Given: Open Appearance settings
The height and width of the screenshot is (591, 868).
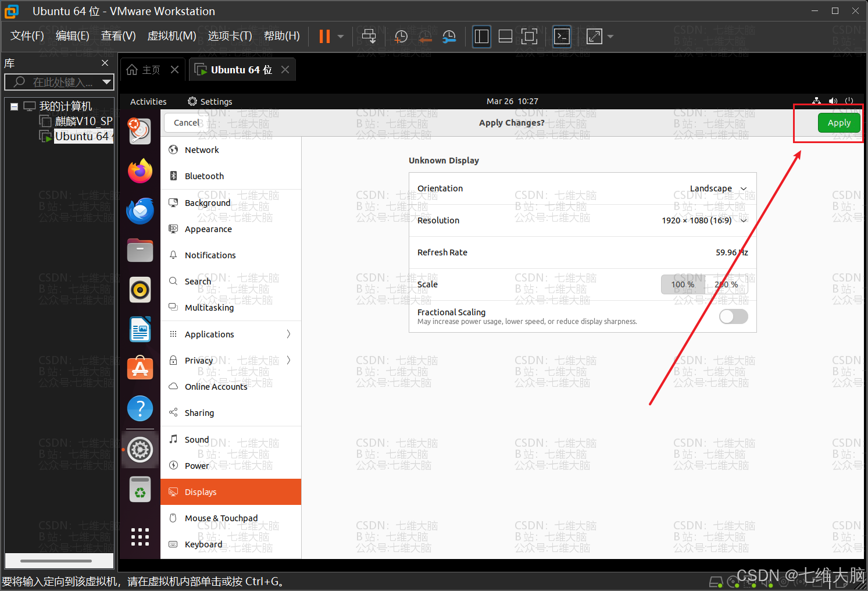Looking at the screenshot, I should click(231, 229).
